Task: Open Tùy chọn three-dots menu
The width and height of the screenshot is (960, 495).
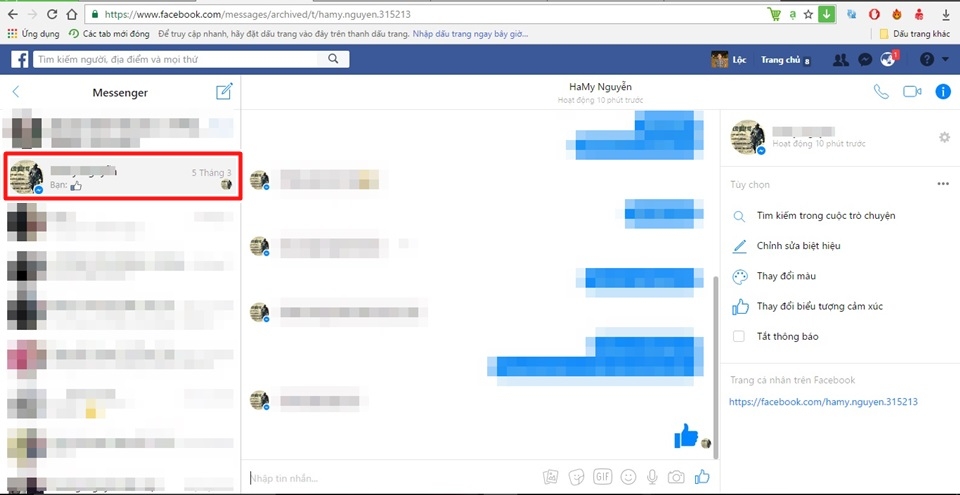Action: tap(943, 184)
